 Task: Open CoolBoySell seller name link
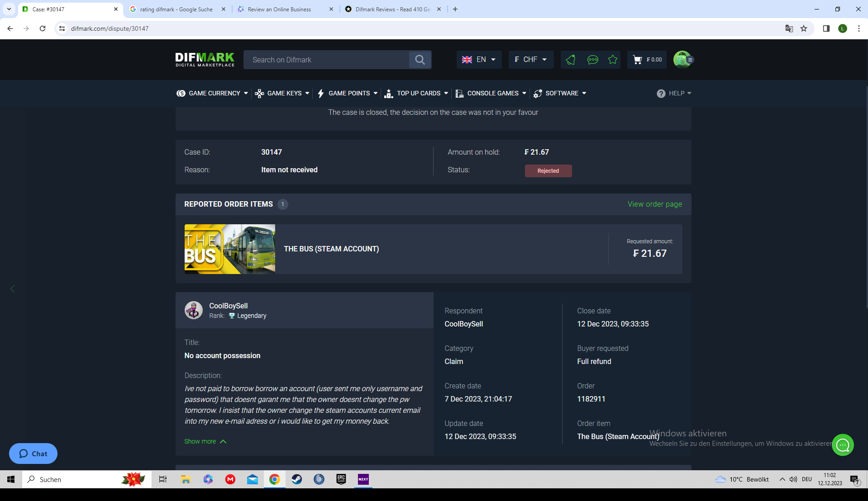pyautogui.click(x=228, y=306)
